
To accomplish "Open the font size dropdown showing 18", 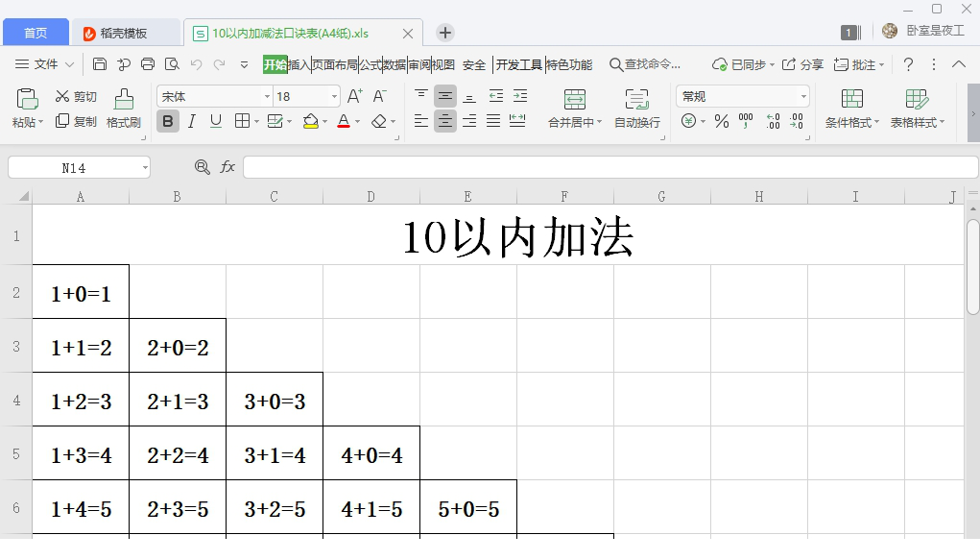I will pos(334,96).
